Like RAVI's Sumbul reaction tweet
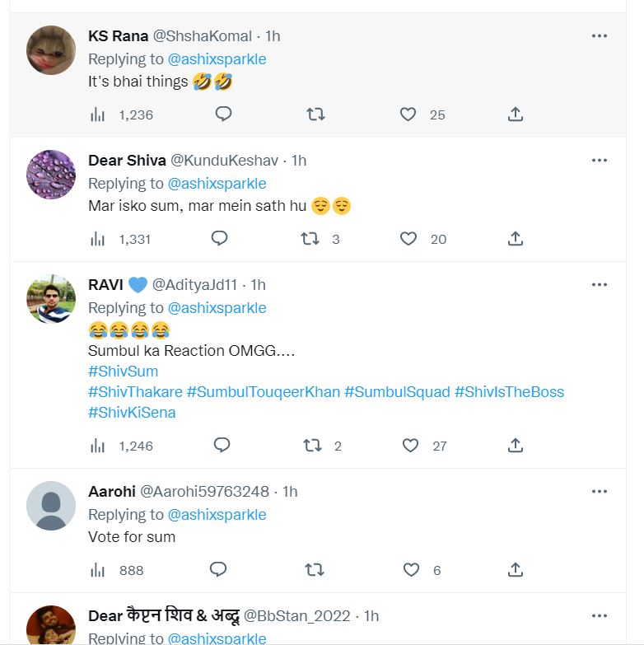644x645 pixels. 410,446
